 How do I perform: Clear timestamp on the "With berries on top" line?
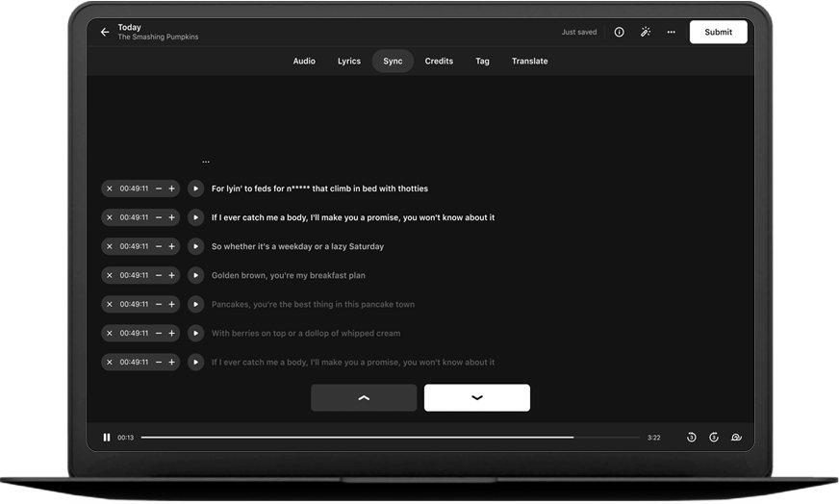(x=109, y=333)
